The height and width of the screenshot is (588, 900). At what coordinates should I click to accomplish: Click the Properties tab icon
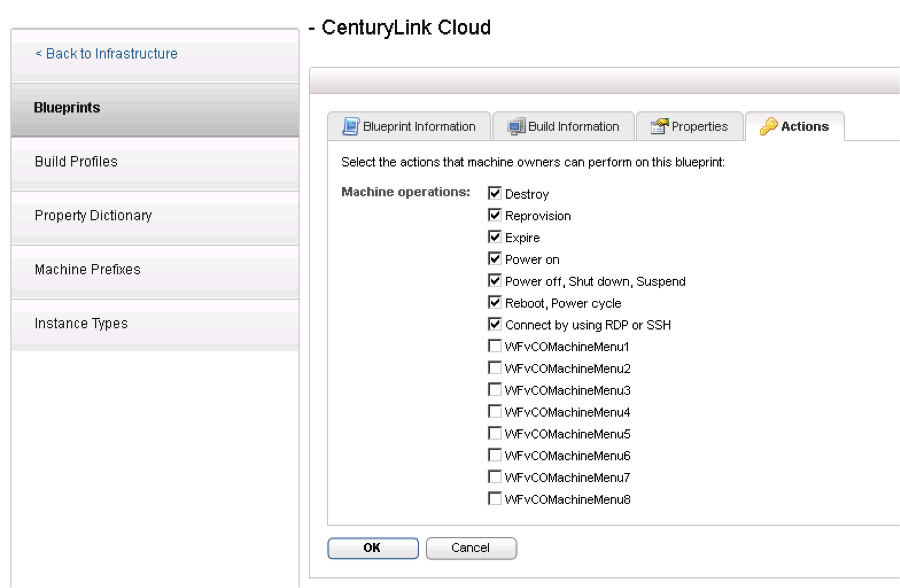(x=660, y=126)
